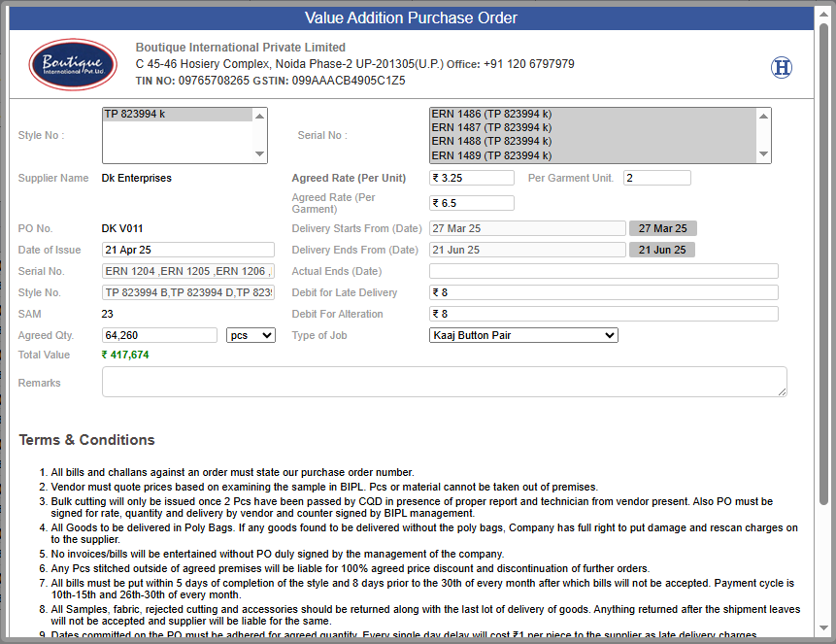Edit Agreed Rate Per Unit field

[472, 178]
